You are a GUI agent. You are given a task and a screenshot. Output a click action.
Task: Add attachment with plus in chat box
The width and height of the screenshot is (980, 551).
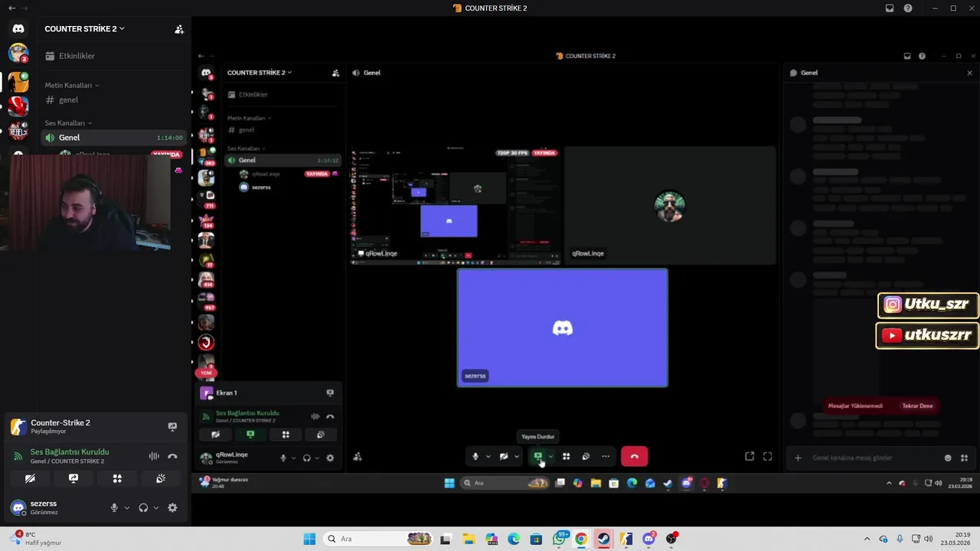pos(798,458)
